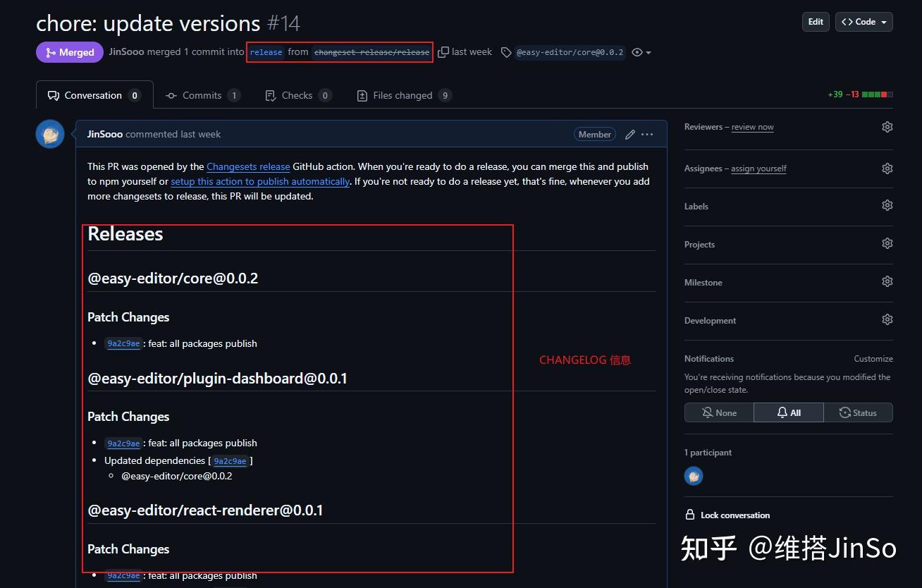Image resolution: width=922 pixels, height=588 pixels.
Task: Toggle the Status notification option
Action: pyautogui.click(x=858, y=412)
